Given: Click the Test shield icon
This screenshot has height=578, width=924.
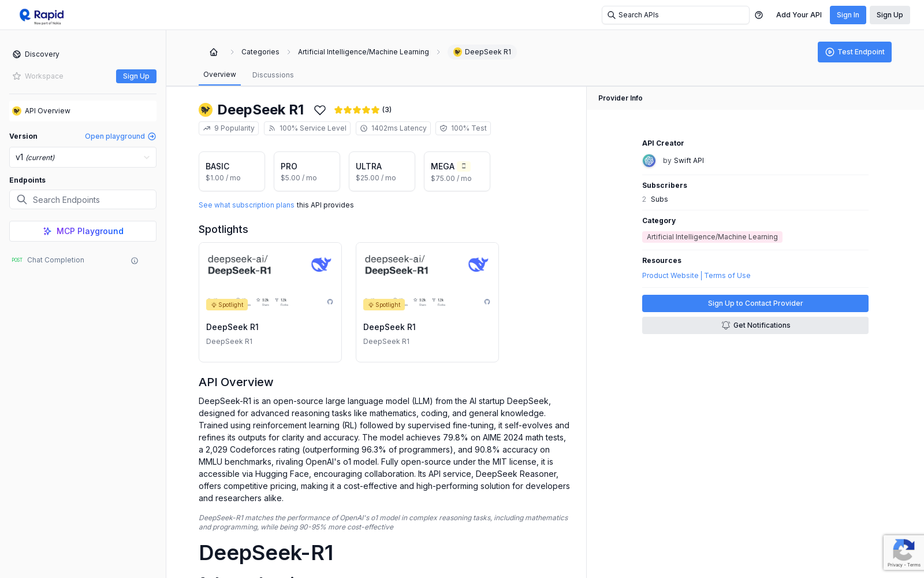Looking at the screenshot, I should [x=444, y=128].
